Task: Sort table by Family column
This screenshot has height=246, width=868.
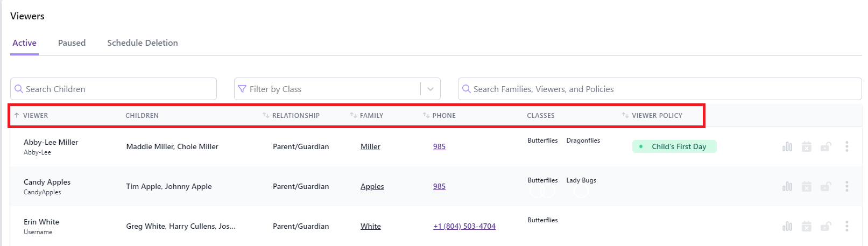Action: tap(366, 115)
